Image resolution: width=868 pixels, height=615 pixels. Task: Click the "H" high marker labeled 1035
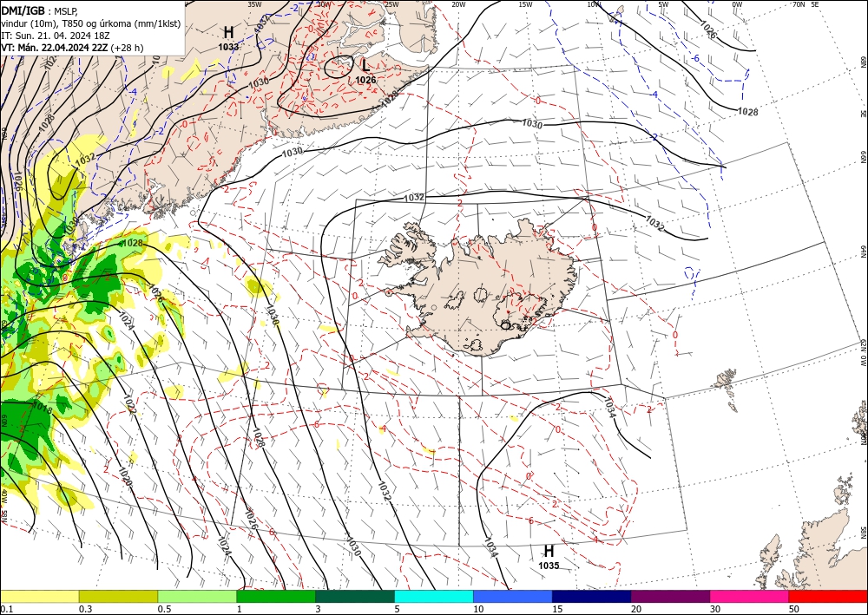click(x=549, y=552)
